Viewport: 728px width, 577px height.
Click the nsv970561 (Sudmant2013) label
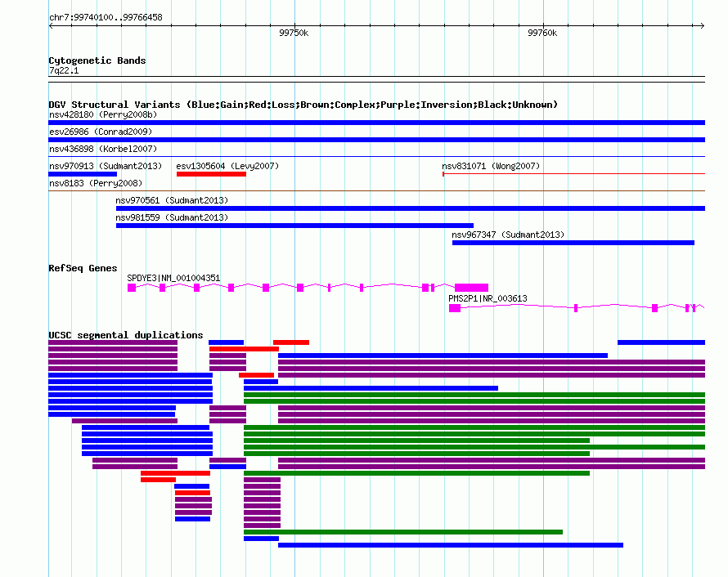click(x=172, y=200)
